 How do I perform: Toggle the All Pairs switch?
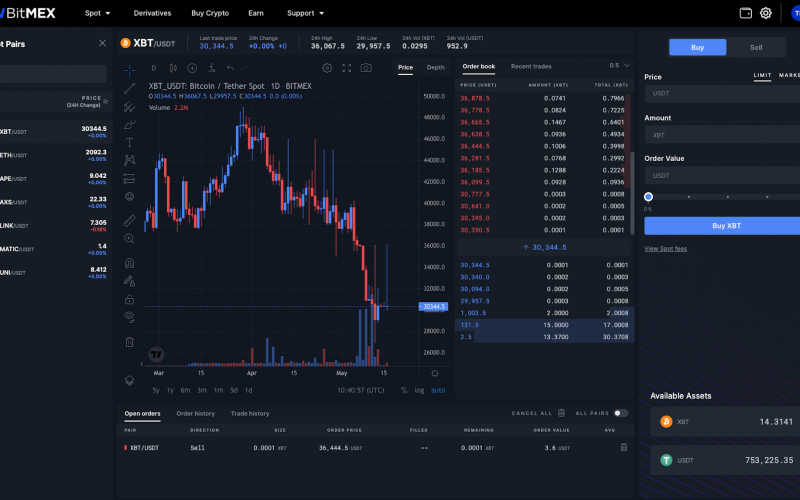pos(621,413)
